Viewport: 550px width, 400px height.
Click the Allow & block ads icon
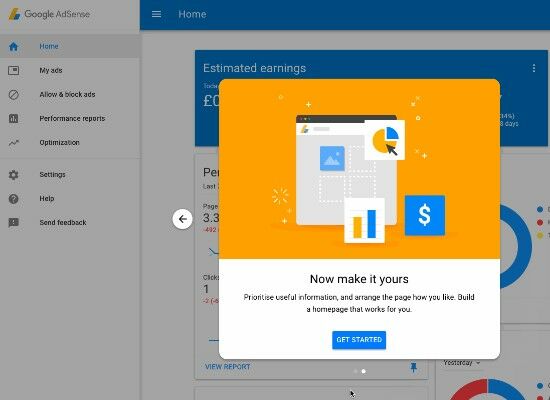13,94
